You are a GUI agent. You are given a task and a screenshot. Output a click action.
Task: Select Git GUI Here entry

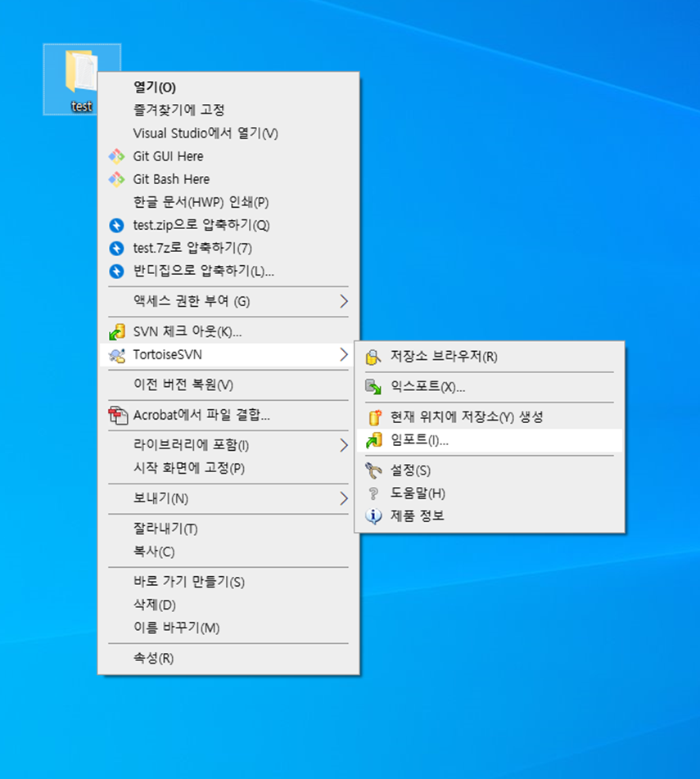click(228, 156)
